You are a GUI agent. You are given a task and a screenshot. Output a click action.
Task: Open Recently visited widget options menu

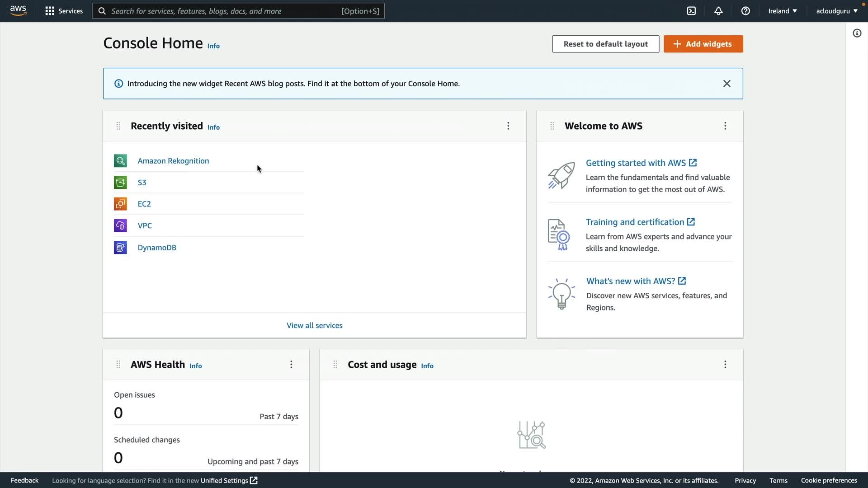pyautogui.click(x=508, y=126)
